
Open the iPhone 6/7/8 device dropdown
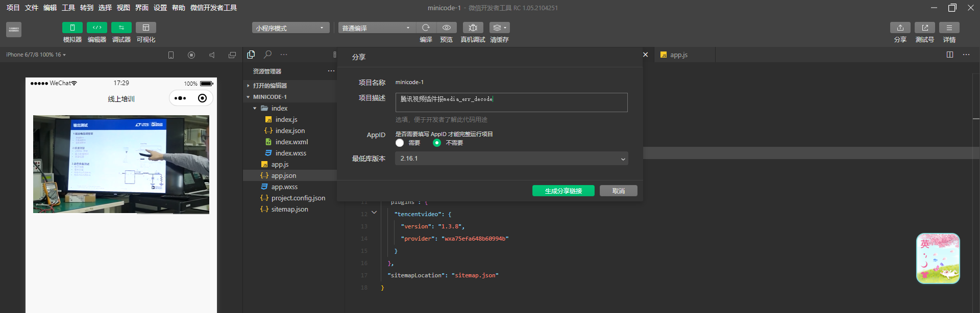(x=36, y=55)
